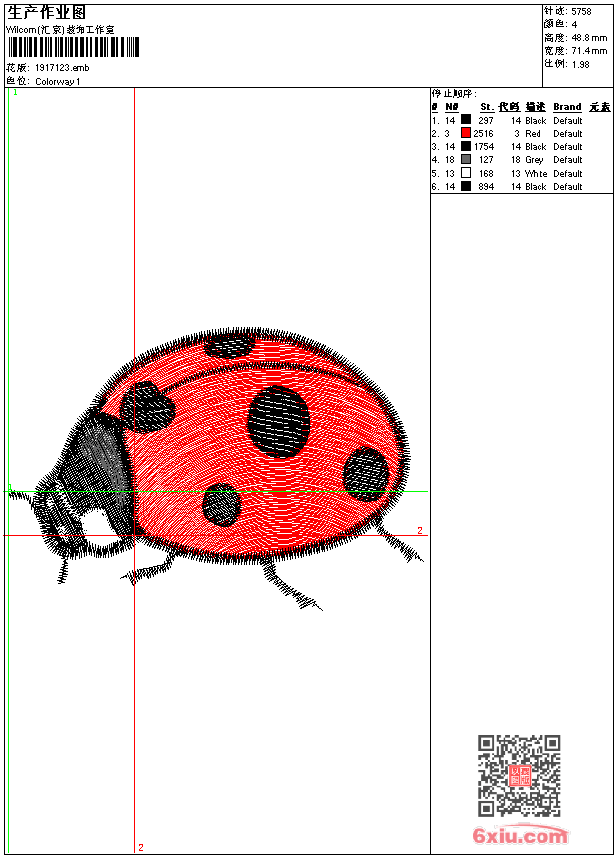Click the stitch count 297 in row 1
Image resolution: width=616 pixels, height=855 pixels.
tap(486, 121)
